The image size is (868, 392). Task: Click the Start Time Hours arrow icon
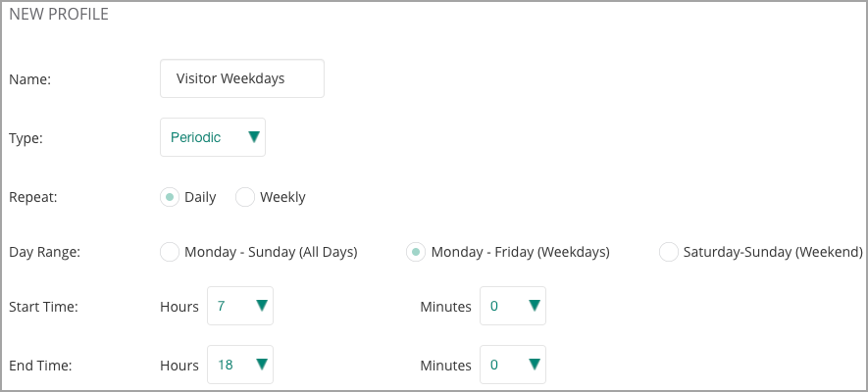(262, 305)
